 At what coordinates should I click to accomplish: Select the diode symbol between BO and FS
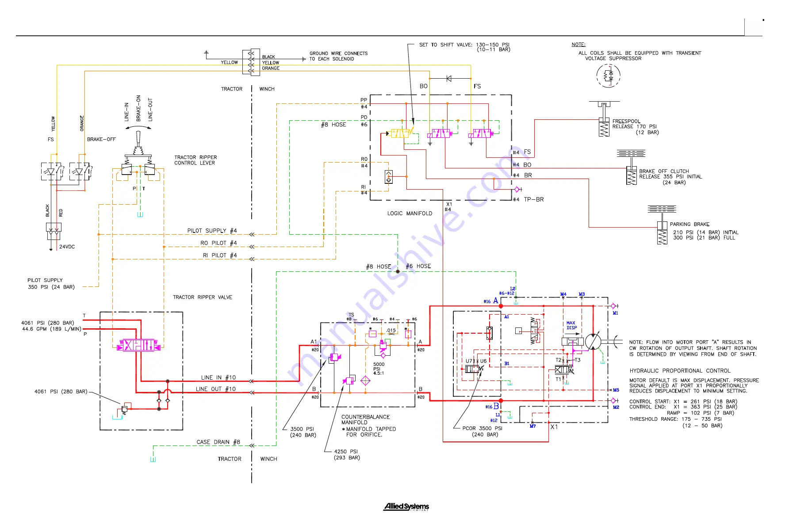point(449,79)
